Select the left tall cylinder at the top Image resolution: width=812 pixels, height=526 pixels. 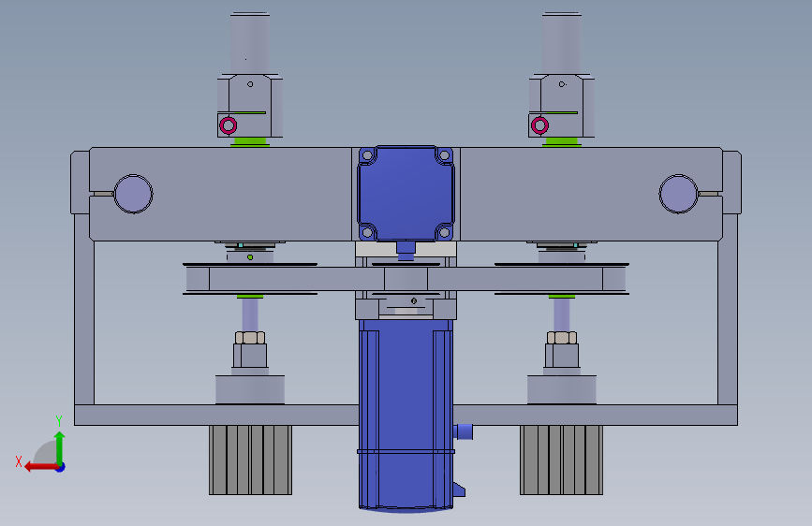point(250,43)
